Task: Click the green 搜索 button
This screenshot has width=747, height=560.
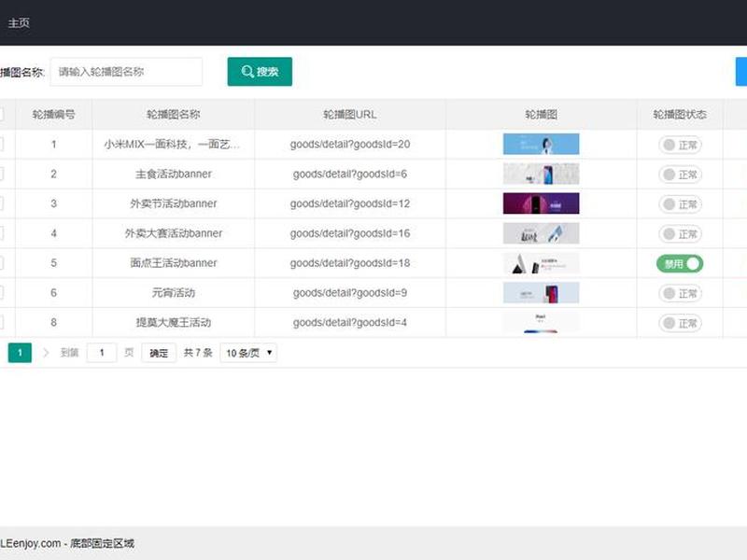Action: pyautogui.click(x=260, y=72)
